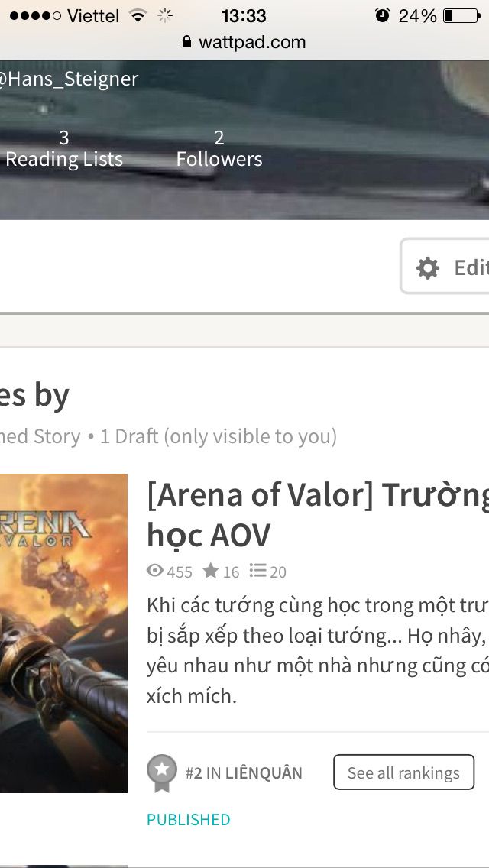Click the ranking medal badge icon
Image resolution: width=489 pixels, height=868 pixels.
(162, 773)
